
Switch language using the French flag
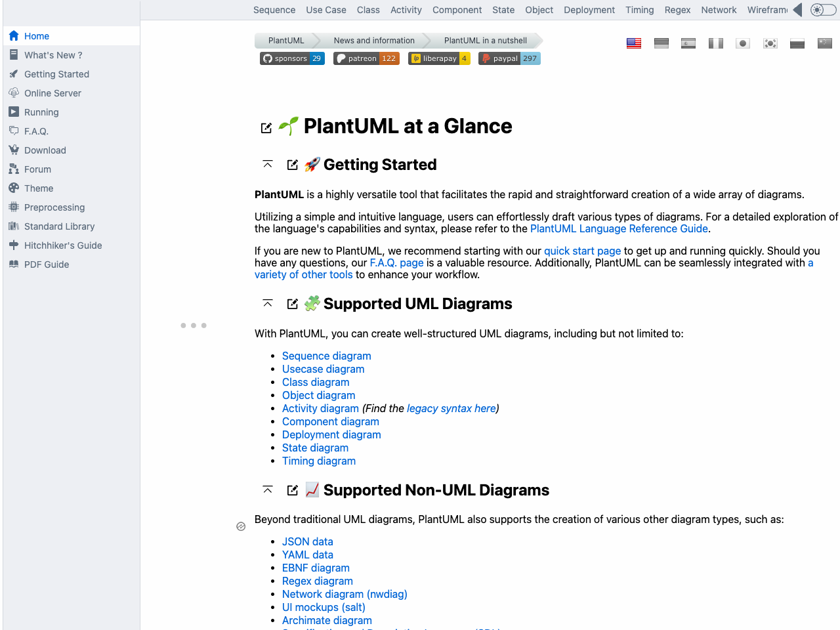tap(716, 43)
